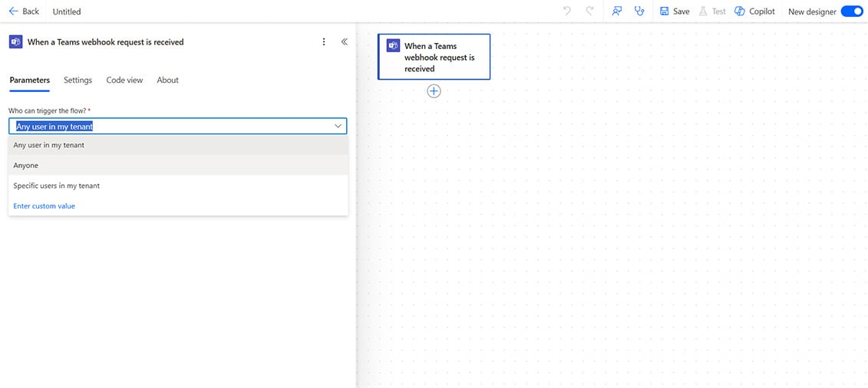
Task: Click Enter custom value link
Action: 45,206
